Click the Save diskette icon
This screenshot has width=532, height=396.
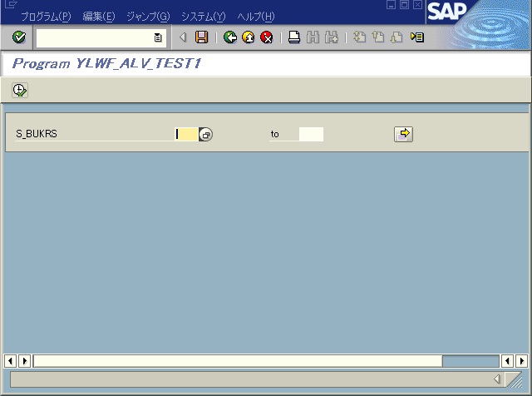(201, 37)
